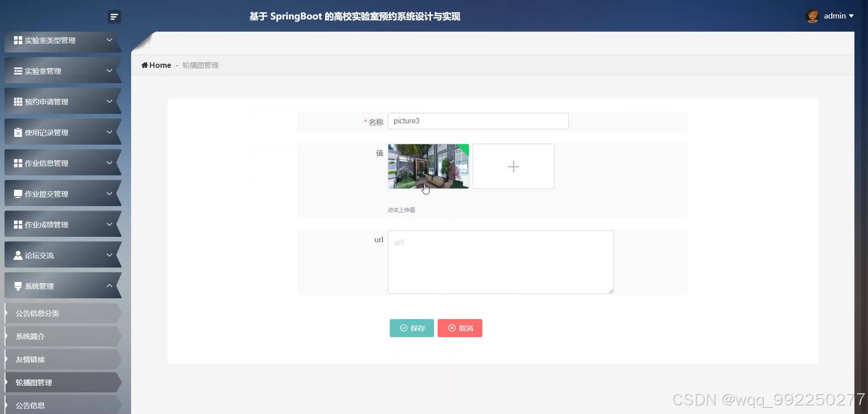Viewport: 868px width, 414px height.
Task: Expand 作业成绩管理 chevron
Action: 109,224
